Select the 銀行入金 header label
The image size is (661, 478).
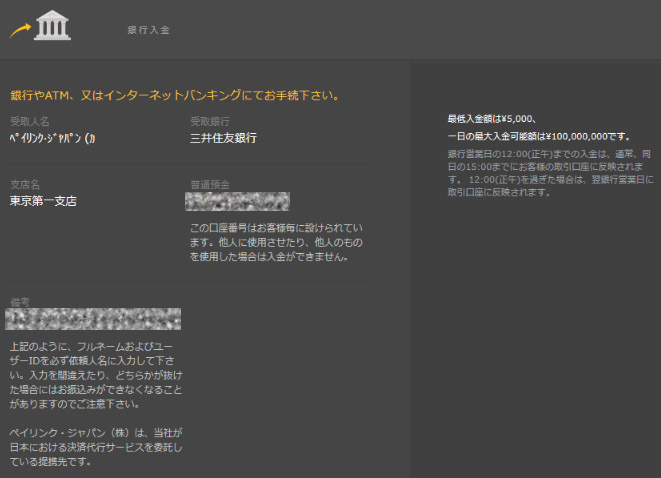point(149,30)
